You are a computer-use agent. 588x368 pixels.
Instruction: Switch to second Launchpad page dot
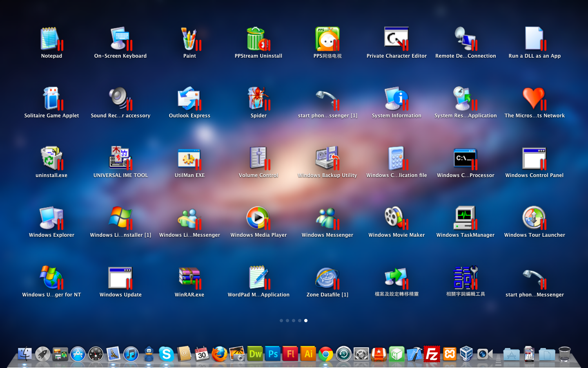click(x=287, y=321)
